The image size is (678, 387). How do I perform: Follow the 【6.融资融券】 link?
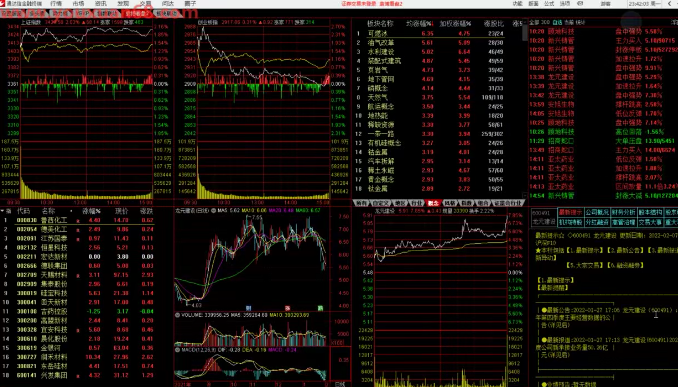click(625, 265)
